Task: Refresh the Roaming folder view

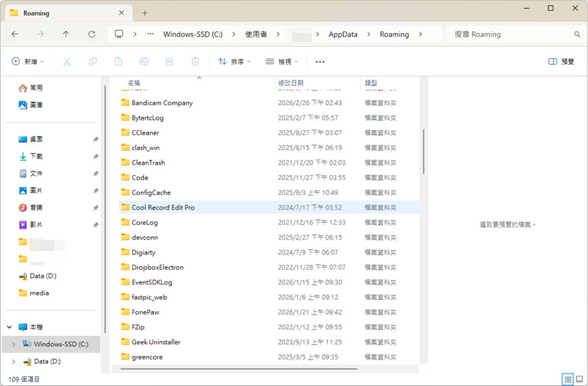Action: pyautogui.click(x=91, y=34)
